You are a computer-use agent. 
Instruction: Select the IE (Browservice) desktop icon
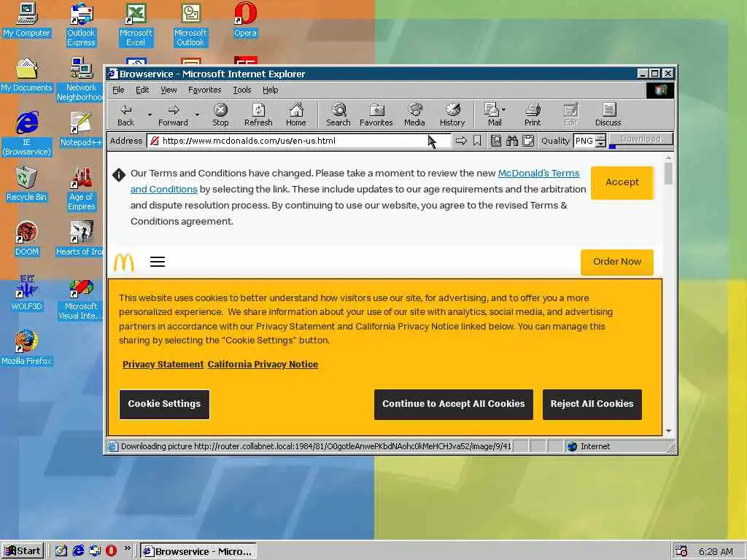[x=27, y=134]
